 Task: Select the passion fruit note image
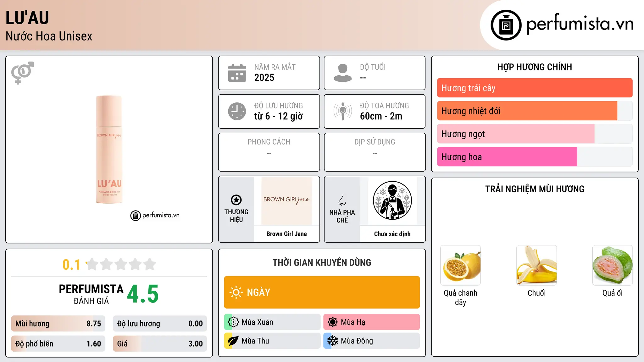pos(460,265)
